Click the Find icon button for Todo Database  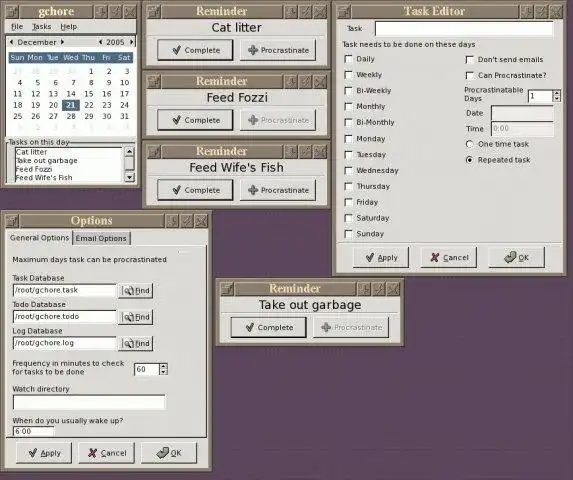[136, 317]
